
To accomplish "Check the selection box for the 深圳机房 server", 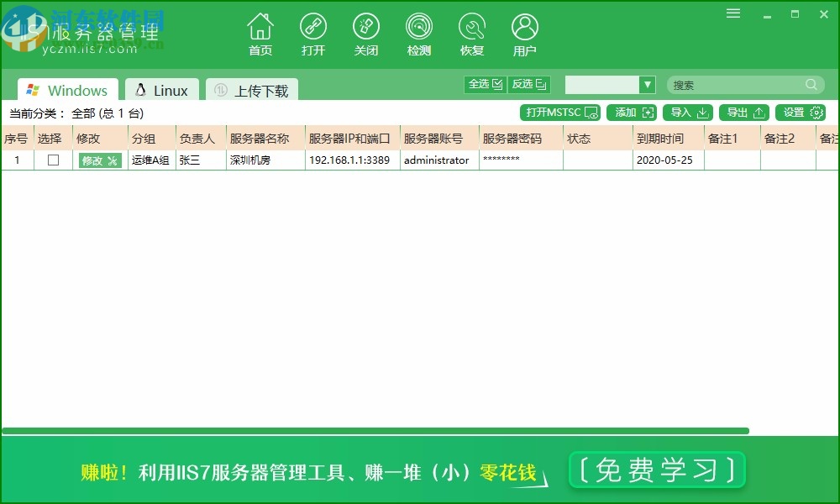I will (51, 160).
